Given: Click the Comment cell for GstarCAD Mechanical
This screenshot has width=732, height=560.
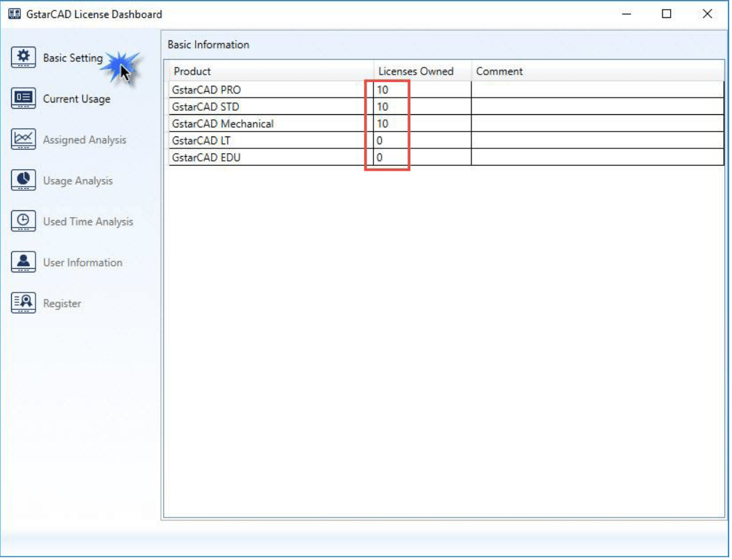Looking at the screenshot, I should (598, 123).
